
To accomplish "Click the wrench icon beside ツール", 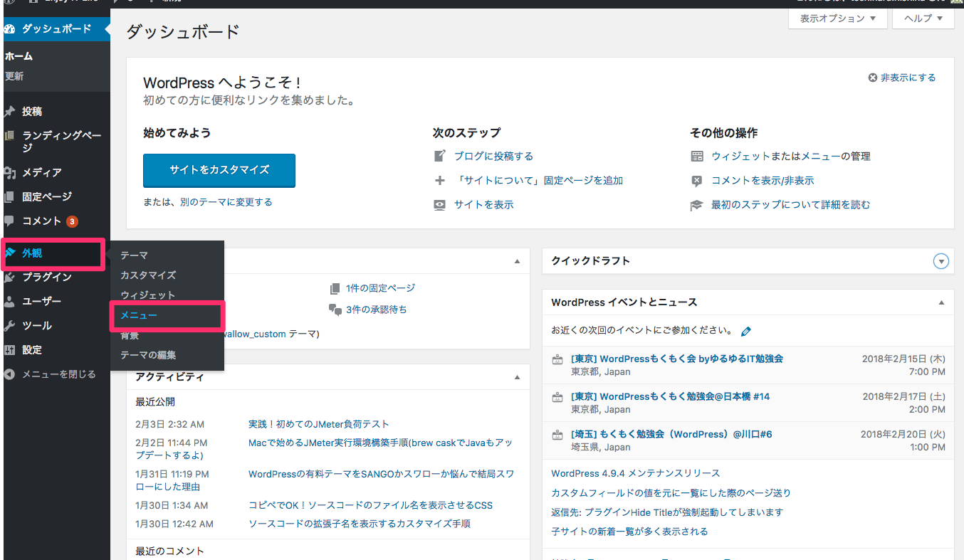I will (x=9, y=326).
